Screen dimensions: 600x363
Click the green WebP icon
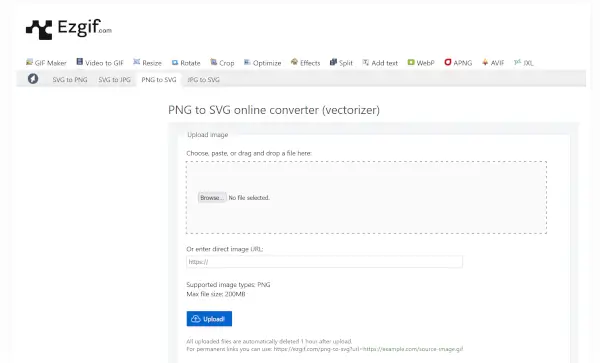(411, 62)
